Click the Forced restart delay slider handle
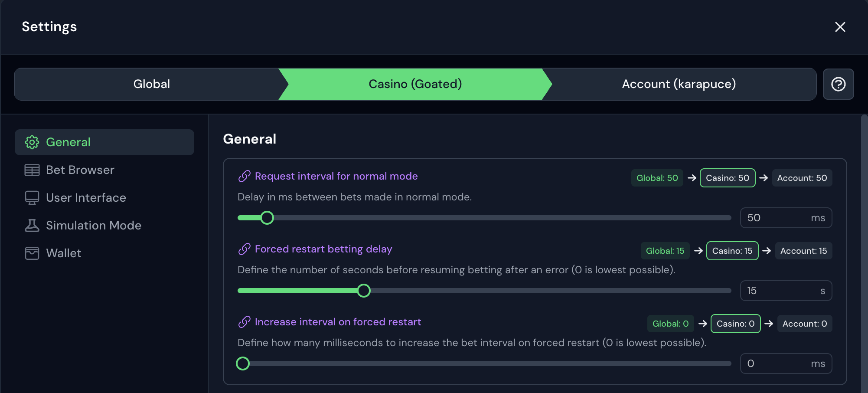Image resolution: width=868 pixels, height=393 pixels. coord(364,291)
